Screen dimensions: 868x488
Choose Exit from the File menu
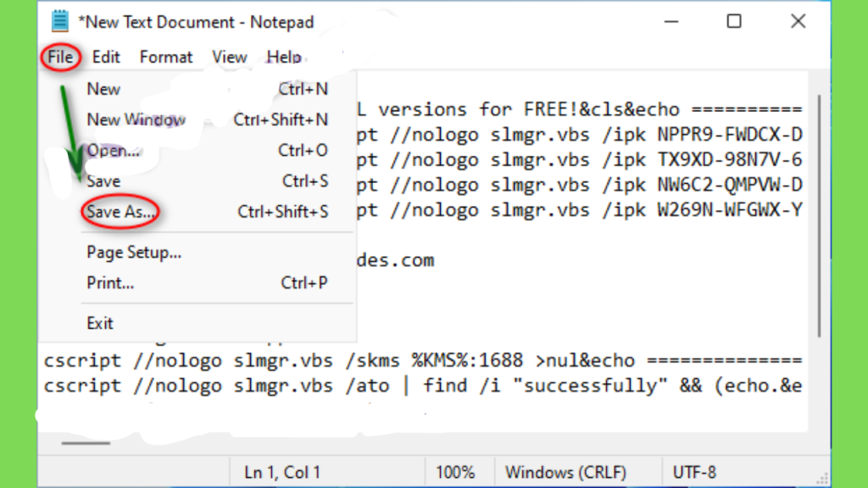click(207, 323)
